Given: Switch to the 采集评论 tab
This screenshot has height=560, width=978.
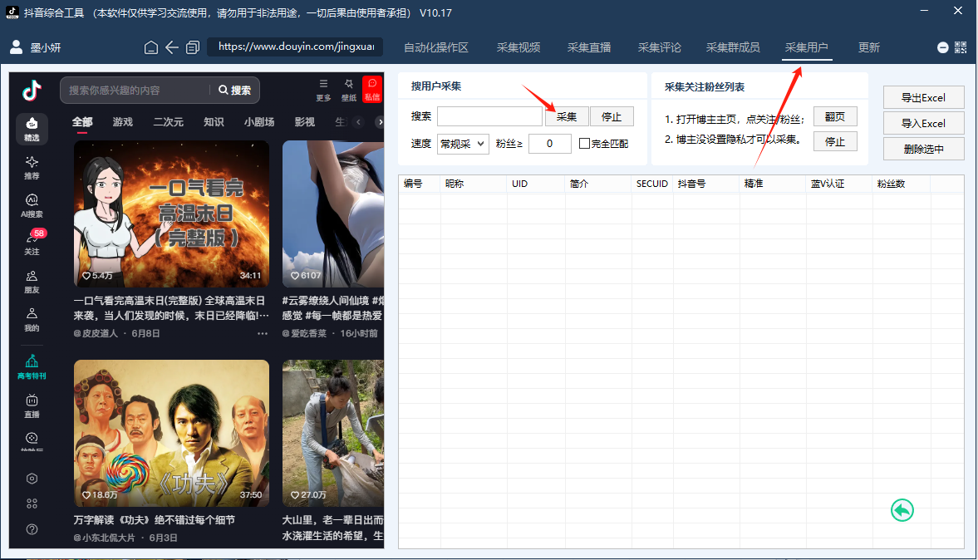Looking at the screenshot, I should click(x=659, y=48).
